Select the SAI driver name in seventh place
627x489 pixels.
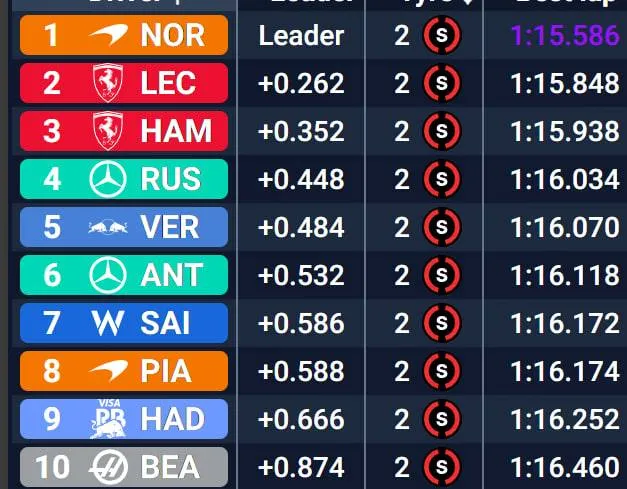click(x=165, y=323)
